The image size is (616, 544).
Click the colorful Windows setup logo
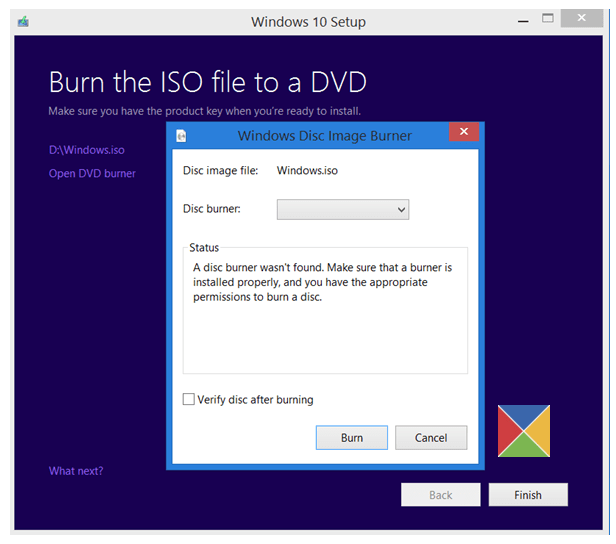tap(524, 431)
